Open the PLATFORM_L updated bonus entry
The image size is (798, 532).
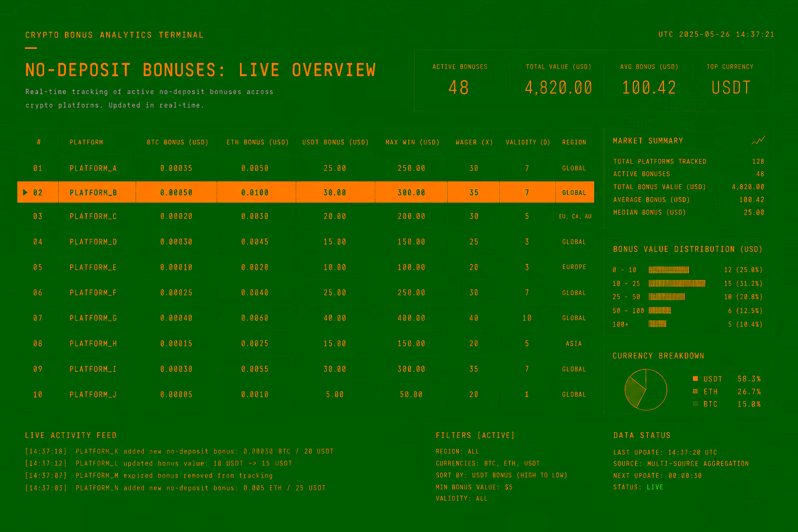(x=158, y=463)
